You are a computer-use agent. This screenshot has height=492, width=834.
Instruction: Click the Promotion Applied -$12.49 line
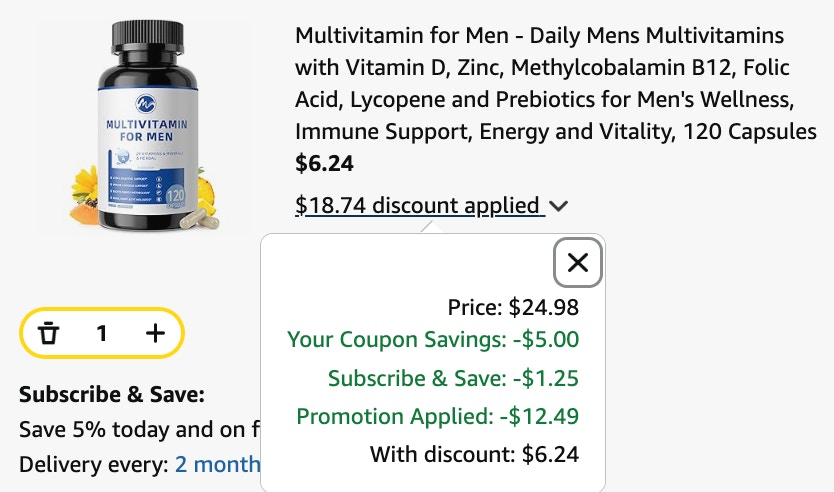438,416
